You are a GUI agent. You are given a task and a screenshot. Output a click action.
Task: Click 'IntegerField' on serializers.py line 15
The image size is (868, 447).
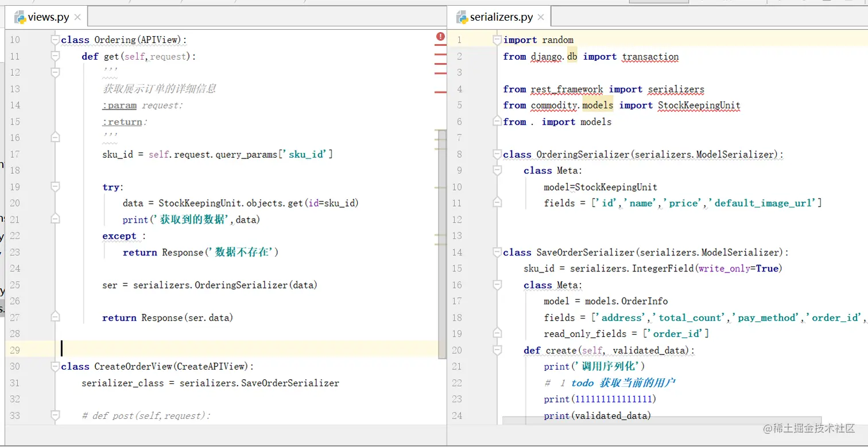pyautogui.click(x=663, y=269)
